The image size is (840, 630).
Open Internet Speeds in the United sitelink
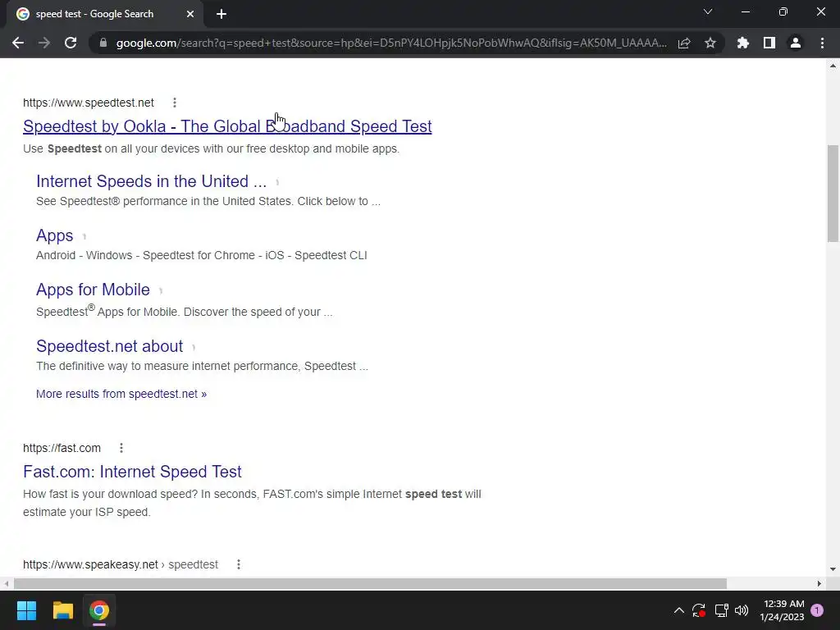click(x=151, y=181)
